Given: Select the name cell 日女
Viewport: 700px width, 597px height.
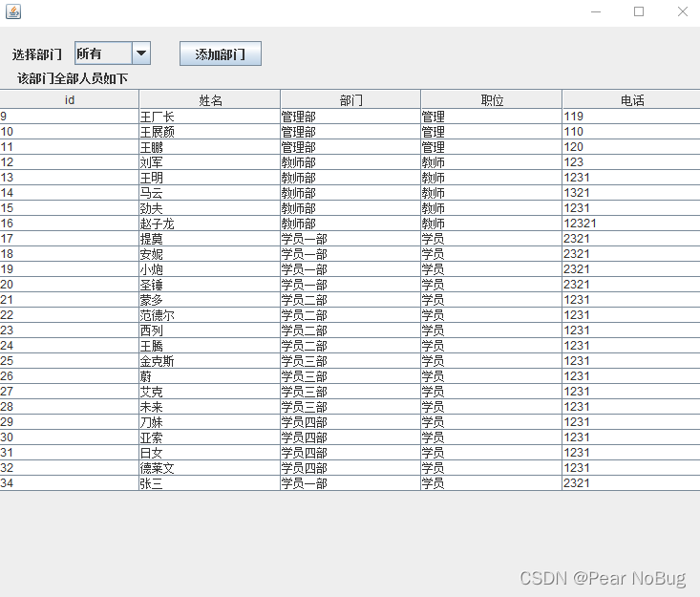Looking at the screenshot, I should click(x=210, y=453).
